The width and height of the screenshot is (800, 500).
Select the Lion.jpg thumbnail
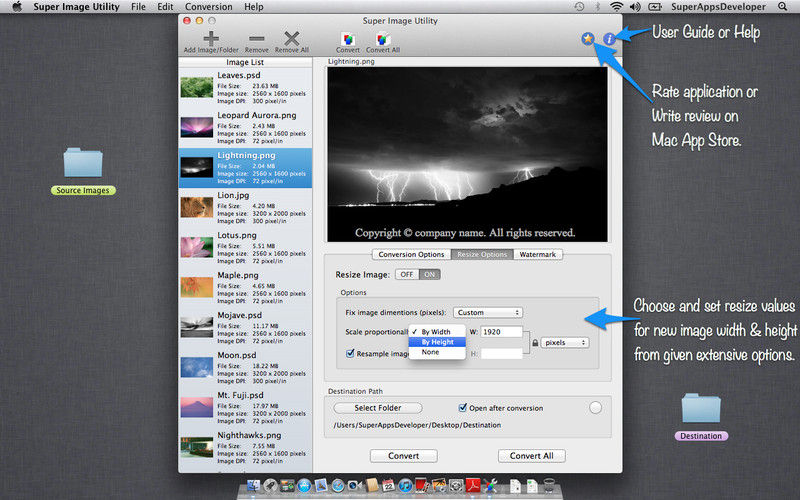click(x=196, y=207)
